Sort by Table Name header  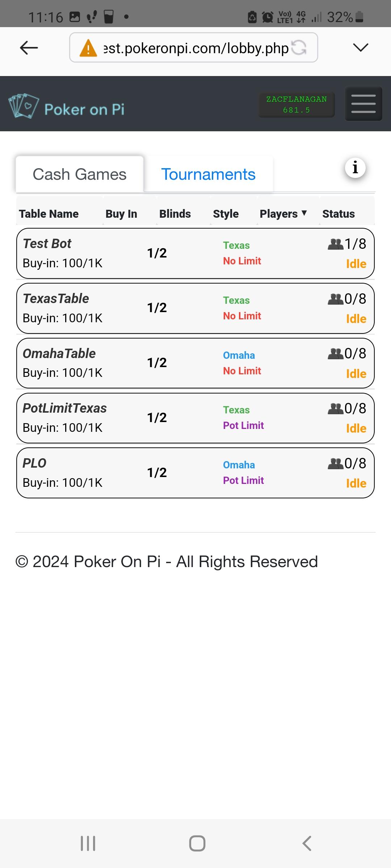(49, 214)
